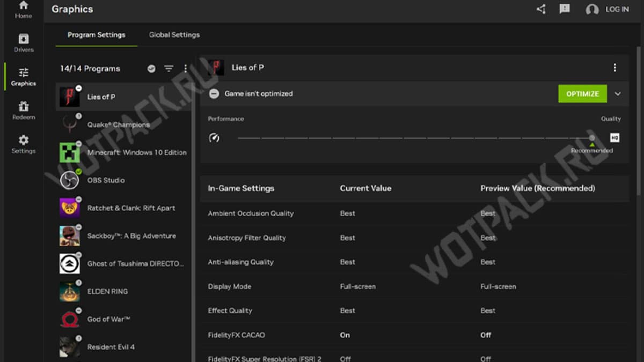Click the In-Game Settings column header
644x362 pixels.
[x=241, y=188]
